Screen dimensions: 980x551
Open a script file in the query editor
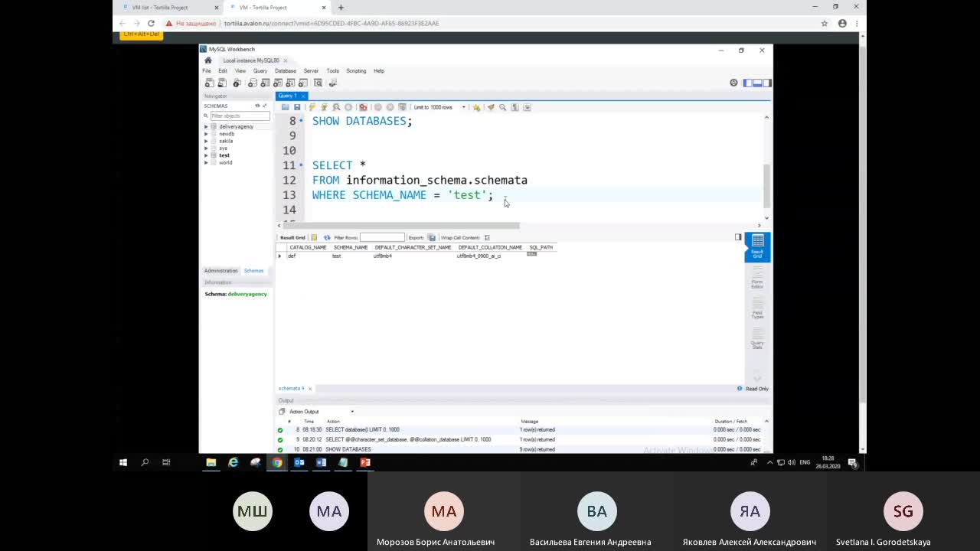[x=285, y=107]
